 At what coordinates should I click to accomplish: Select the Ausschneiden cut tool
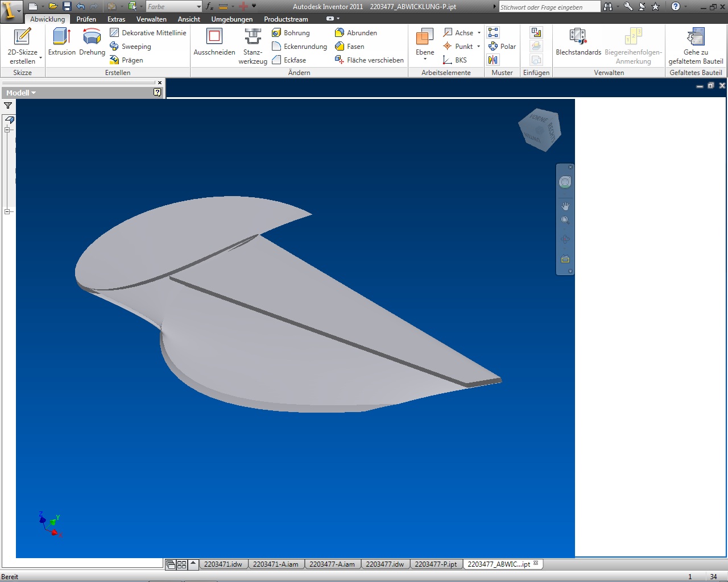click(x=214, y=41)
